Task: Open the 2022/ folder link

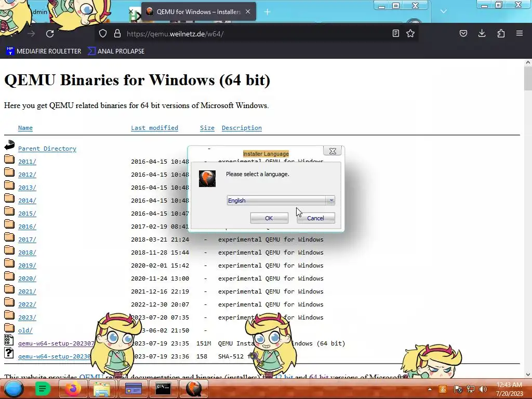Action: 27,304
